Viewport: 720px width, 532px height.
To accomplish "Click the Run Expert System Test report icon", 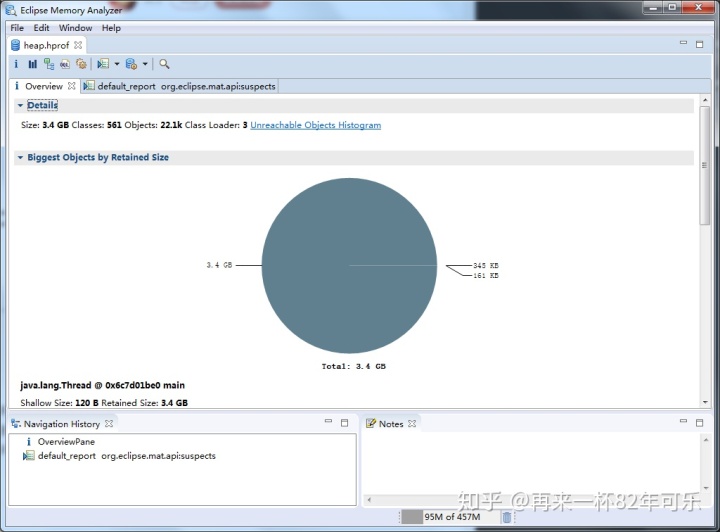I will click(103, 64).
